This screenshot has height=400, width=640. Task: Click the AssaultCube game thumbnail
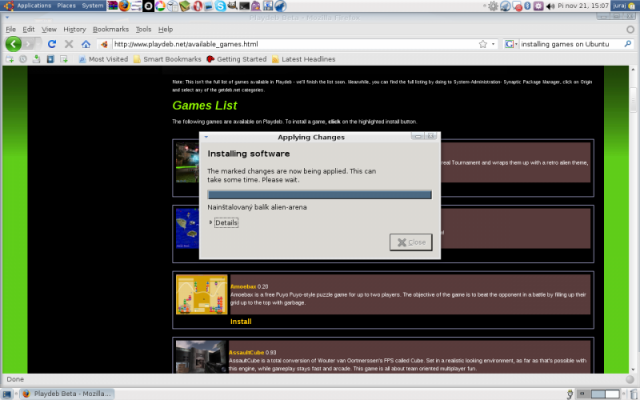pyautogui.click(x=201, y=357)
